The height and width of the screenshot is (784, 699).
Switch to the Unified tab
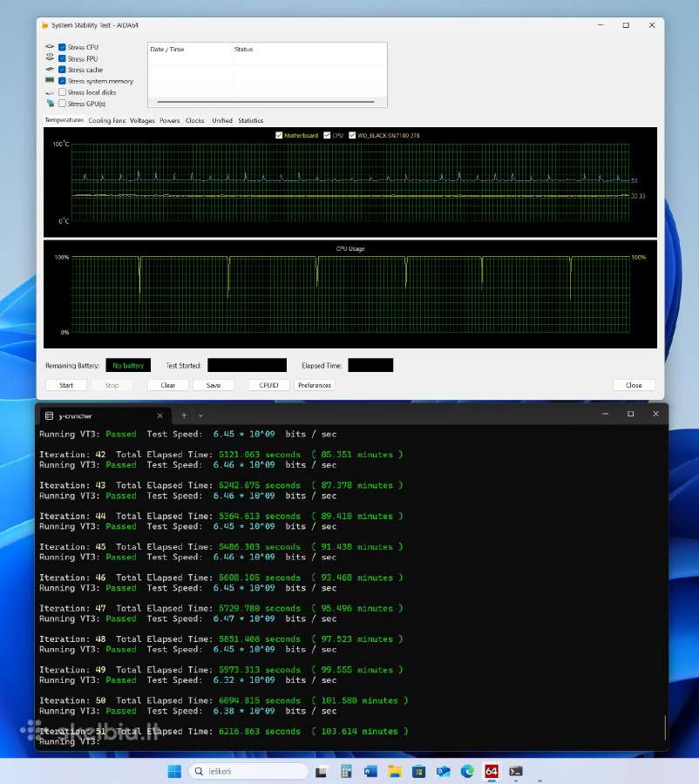(x=222, y=120)
